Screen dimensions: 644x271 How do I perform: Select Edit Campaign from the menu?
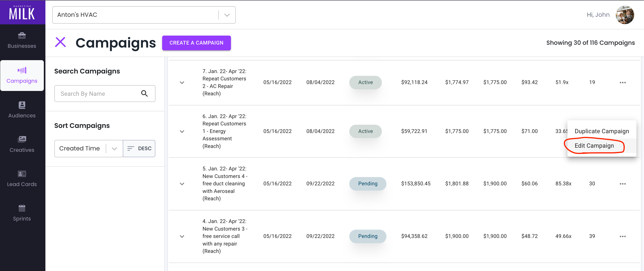click(594, 146)
